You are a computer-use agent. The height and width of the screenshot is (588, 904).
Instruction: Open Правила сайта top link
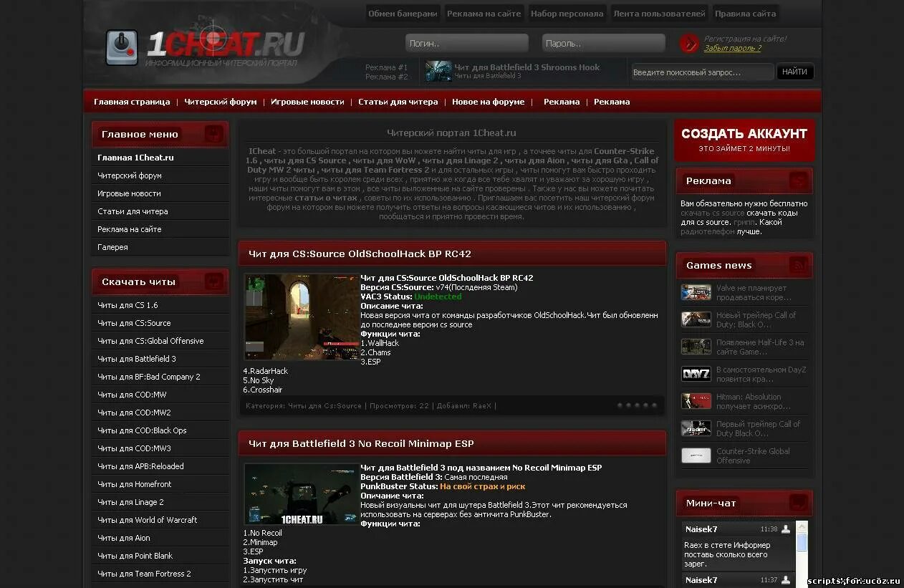tap(745, 14)
